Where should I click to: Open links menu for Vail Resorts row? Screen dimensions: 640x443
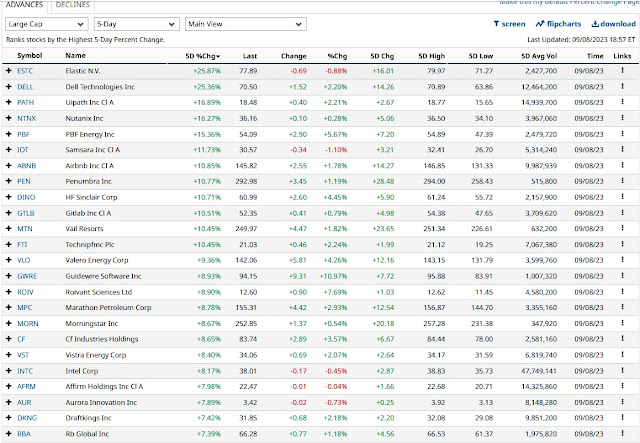tap(622, 228)
